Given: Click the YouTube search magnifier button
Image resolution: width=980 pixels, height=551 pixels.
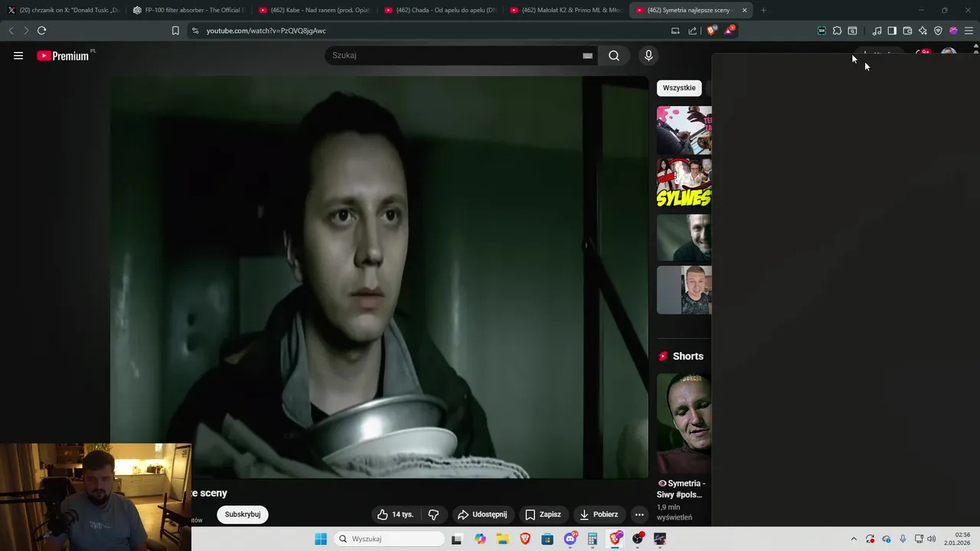Looking at the screenshot, I should (x=614, y=55).
